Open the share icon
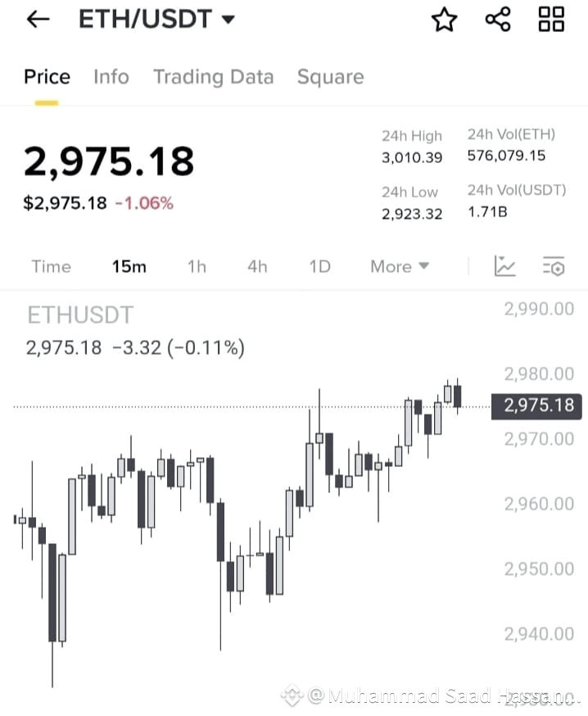Viewport: 588px width, 716px height. pyautogui.click(x=498, y=19)
